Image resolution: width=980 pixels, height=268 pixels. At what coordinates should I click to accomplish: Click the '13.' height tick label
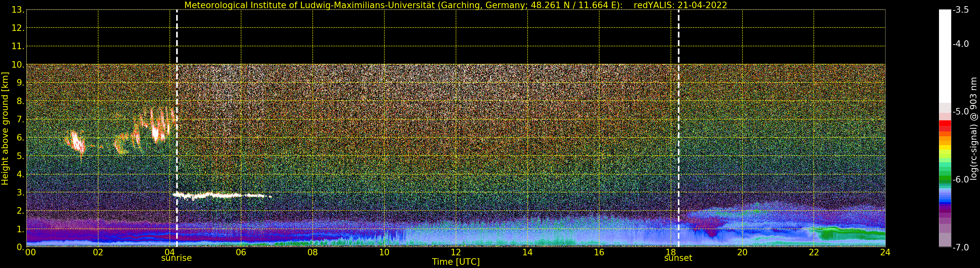(x=18, y=10)
